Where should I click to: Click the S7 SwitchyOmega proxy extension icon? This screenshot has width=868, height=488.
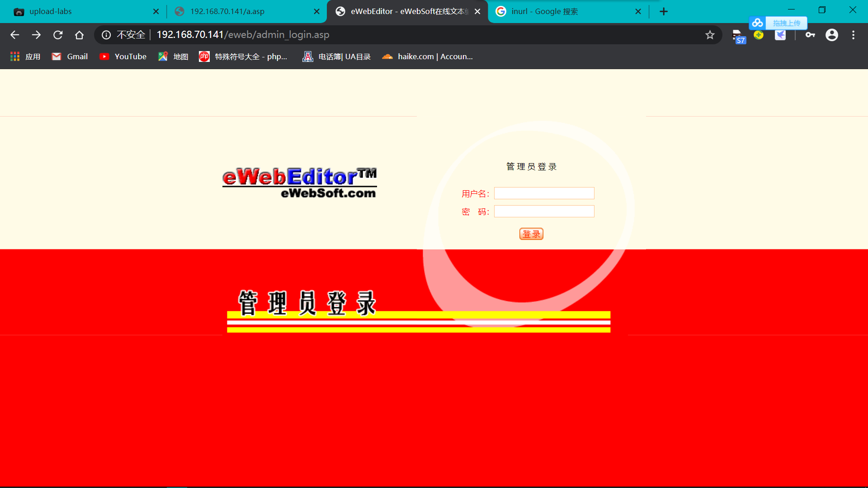pyautogui.click(x=739, y=35)
